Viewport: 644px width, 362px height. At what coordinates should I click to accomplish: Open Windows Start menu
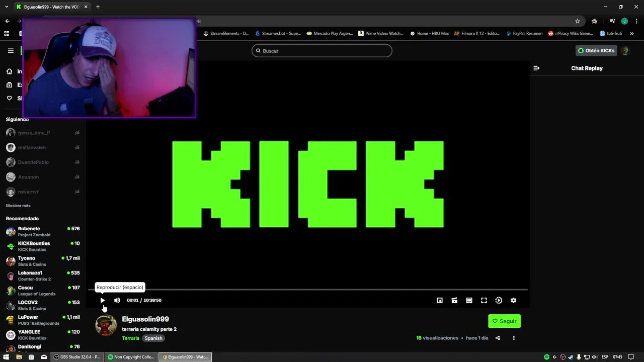pos(6,357)
